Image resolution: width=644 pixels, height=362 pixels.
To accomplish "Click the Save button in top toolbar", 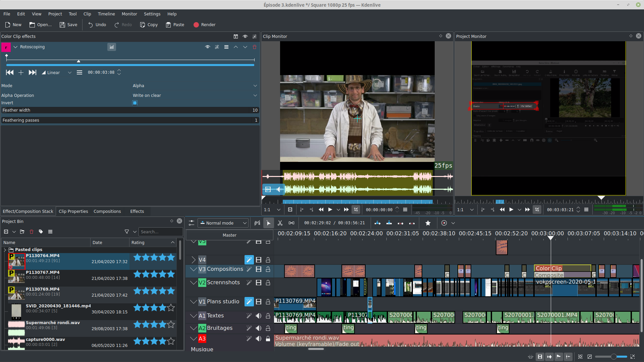I will 68,24.
